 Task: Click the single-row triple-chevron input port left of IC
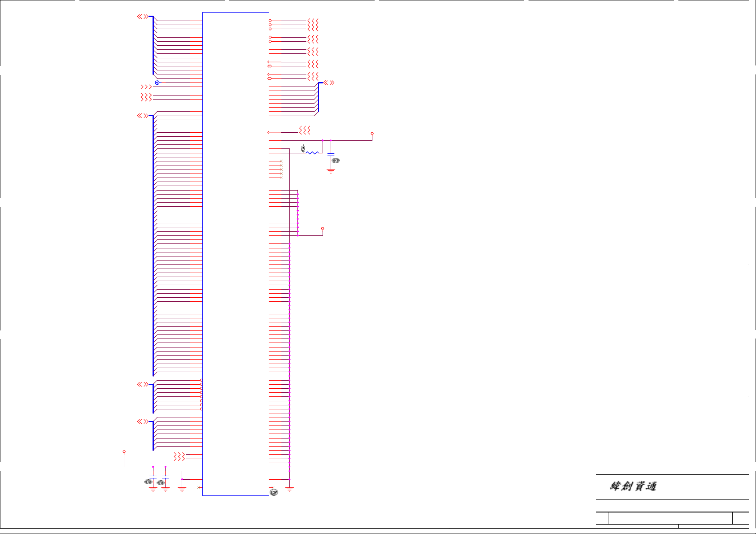(x=146, y=87)
